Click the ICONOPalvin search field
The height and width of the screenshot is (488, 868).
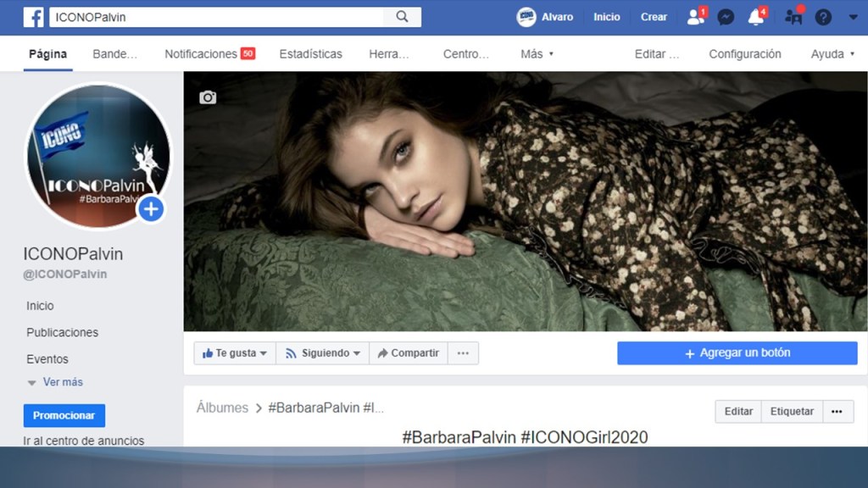216,17
